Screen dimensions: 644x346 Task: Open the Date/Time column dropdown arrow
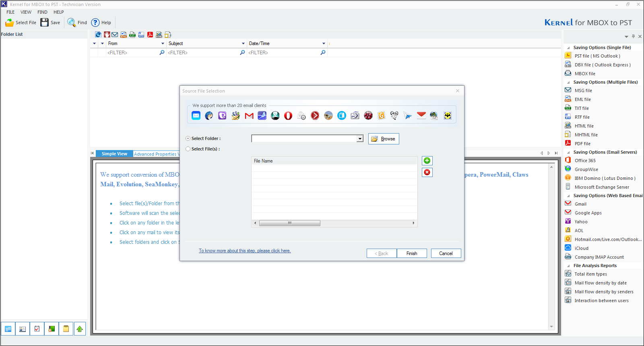point(324,43)
